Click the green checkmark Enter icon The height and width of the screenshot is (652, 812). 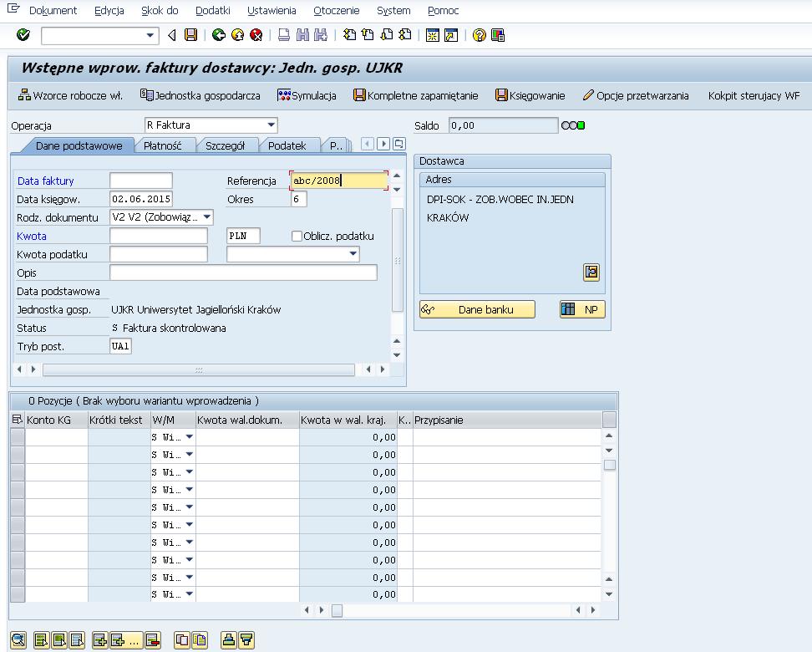23,35
